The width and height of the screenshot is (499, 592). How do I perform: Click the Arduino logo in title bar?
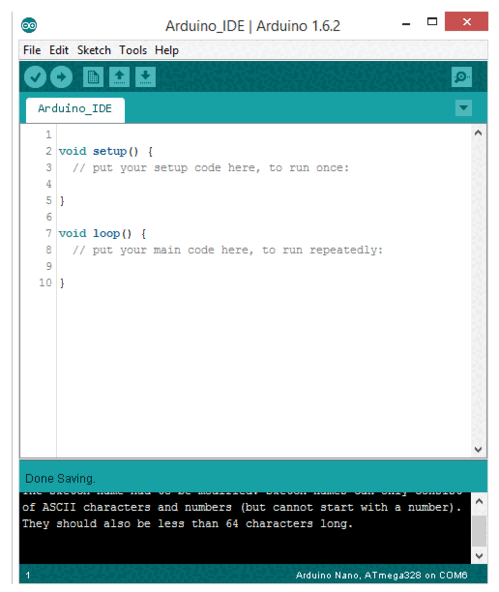(x=29, y=25)
